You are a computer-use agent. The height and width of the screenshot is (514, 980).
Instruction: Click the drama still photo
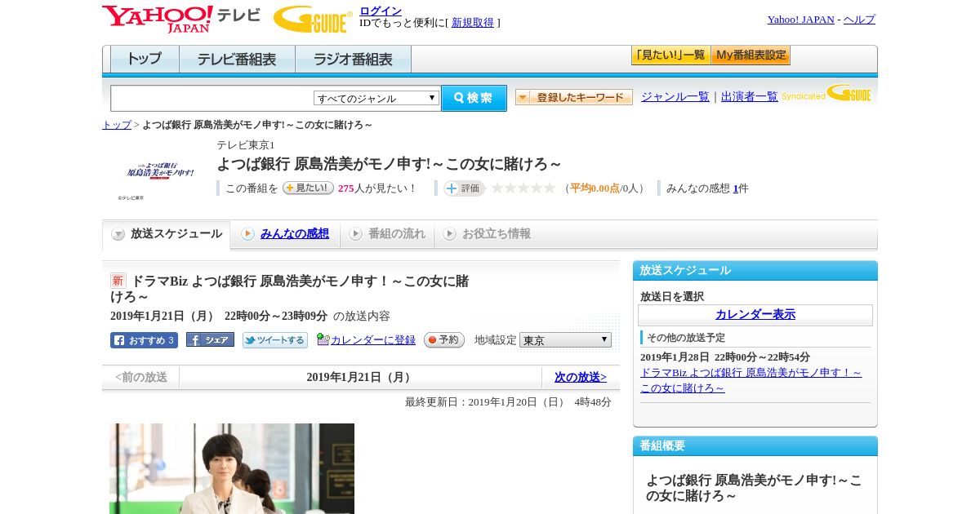[x=232, y=468]
